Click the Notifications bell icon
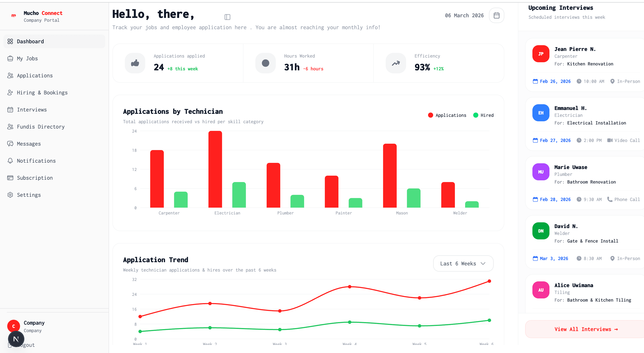The height and width of the screenshot is (353, 644). click(10, 161)
